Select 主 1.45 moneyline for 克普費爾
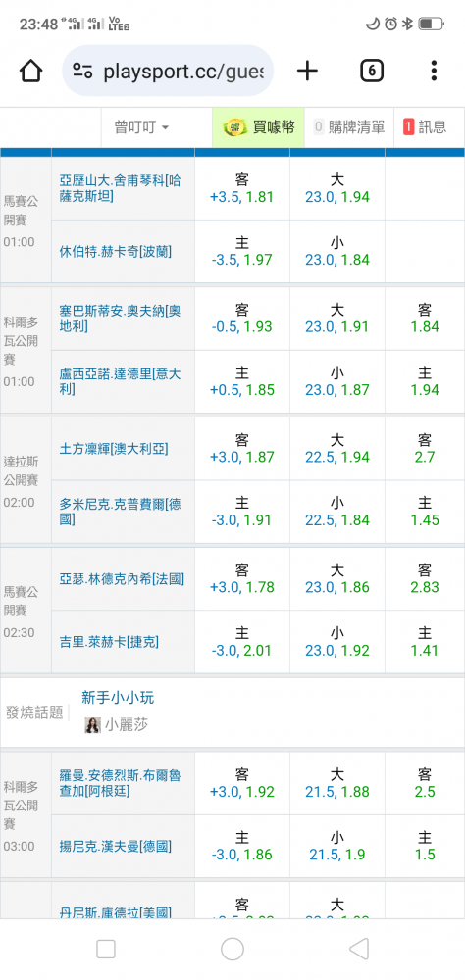465x980 pixels. point(425,512)
